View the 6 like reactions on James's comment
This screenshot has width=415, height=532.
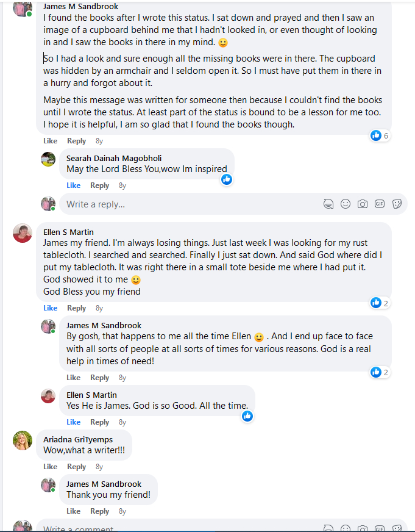pos(380,135)
